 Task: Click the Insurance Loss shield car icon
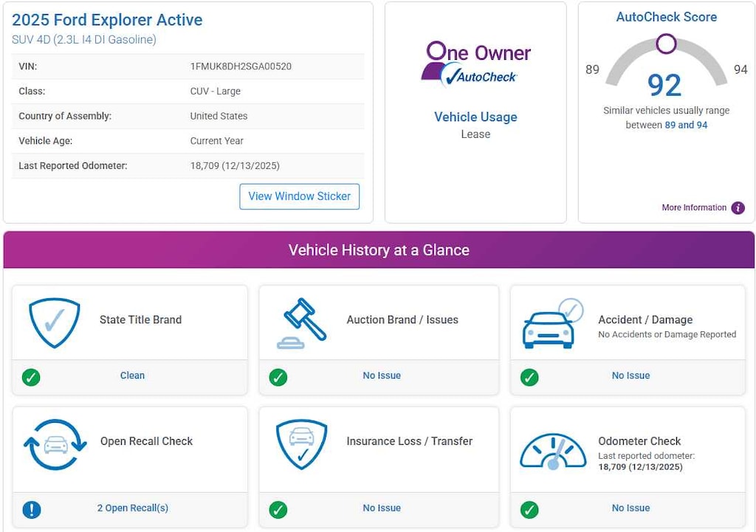pyautogui.click(x=301, y=444)
